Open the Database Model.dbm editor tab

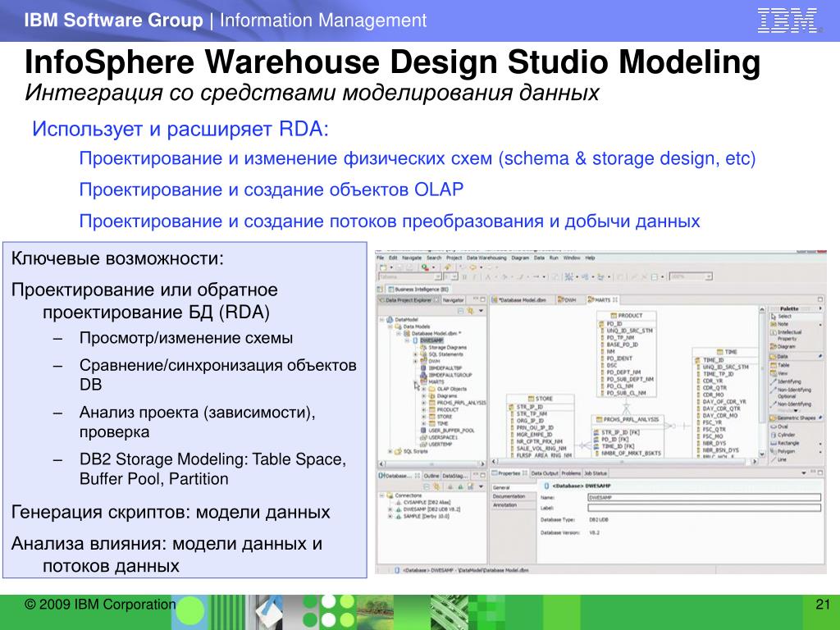pyautogui.click(x=523, y=300)
